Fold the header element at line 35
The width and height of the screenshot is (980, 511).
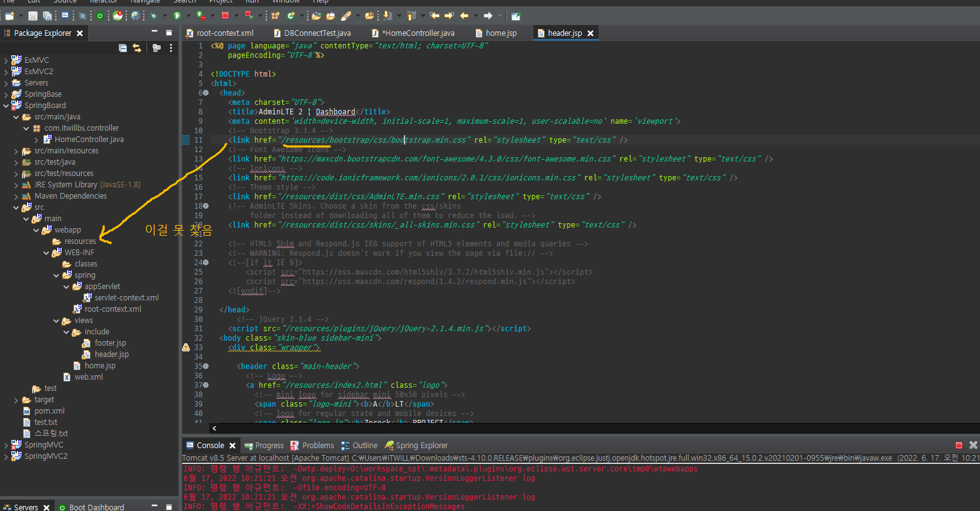tap(206, 366)
